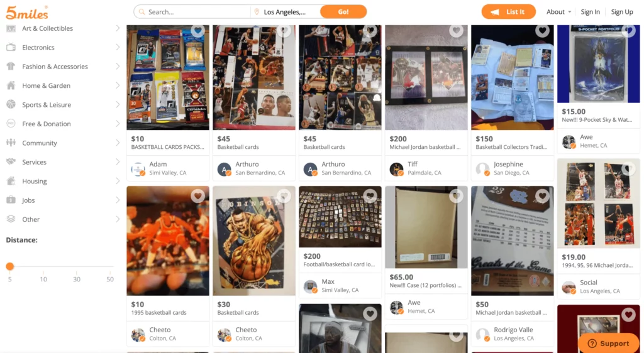Click the location pin icon in search bar

point(257,12)
